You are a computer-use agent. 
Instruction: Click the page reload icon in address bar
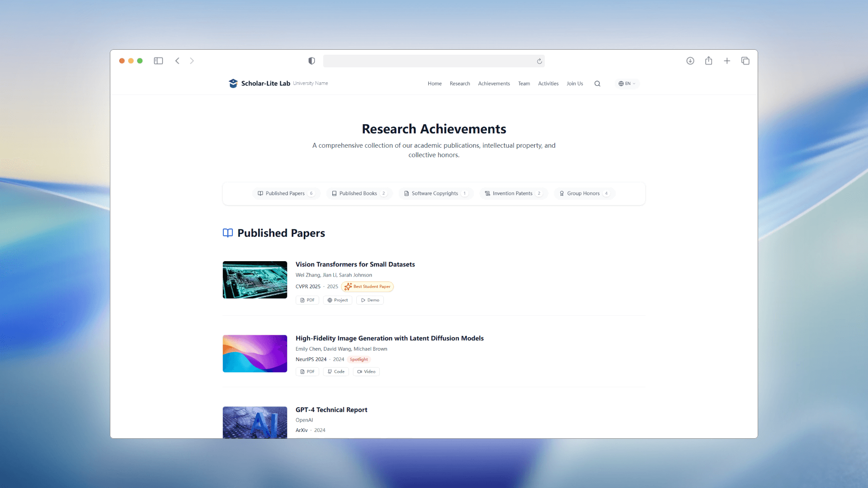pyautogui.click(x=539, y=61)
